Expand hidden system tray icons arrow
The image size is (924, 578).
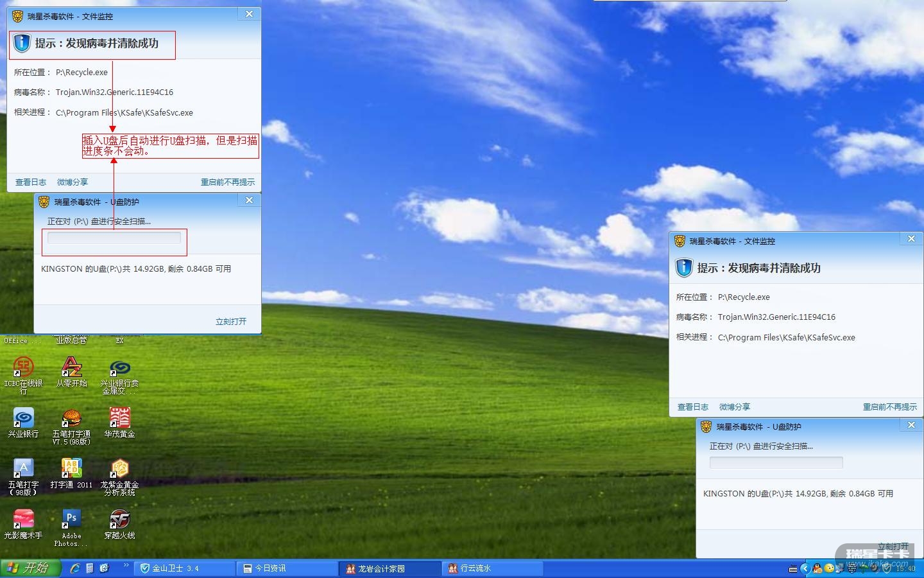point(805,568)
